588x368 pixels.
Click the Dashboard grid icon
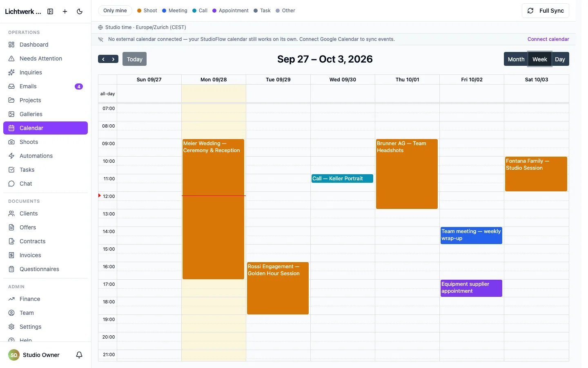tap(11, 45)
